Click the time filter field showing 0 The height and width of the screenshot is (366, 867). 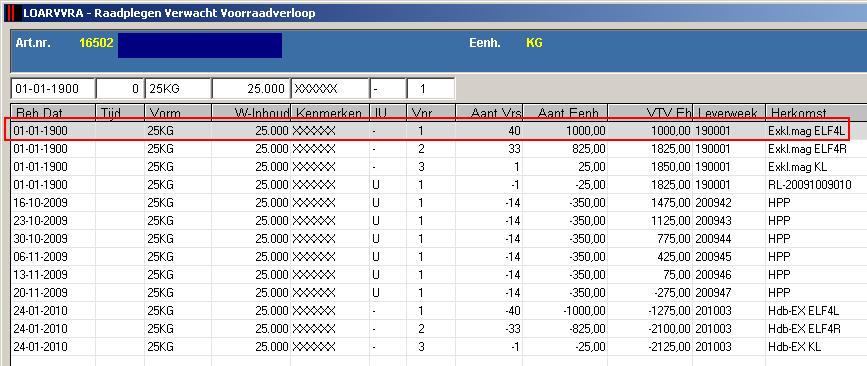[x=120, y=89]
